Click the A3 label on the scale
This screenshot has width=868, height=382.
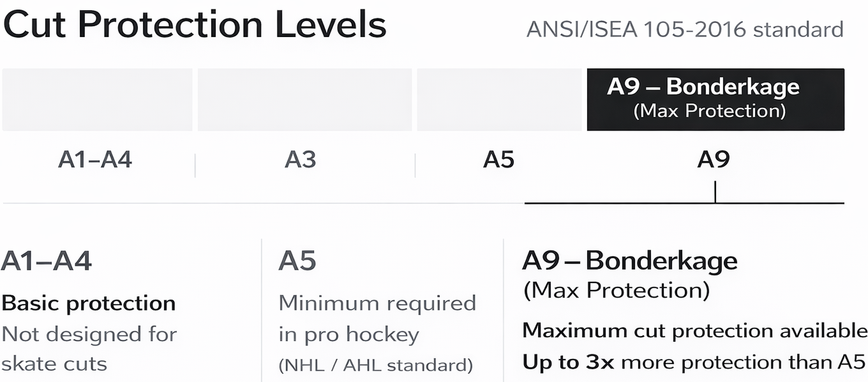click(x=300, y=159)
